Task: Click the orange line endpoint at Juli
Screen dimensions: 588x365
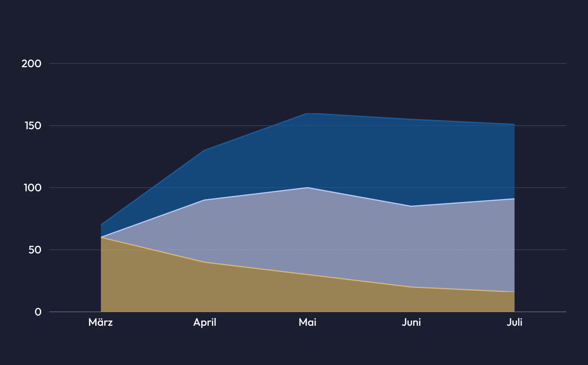Action: pyautogui.click(x=514, y=292)
